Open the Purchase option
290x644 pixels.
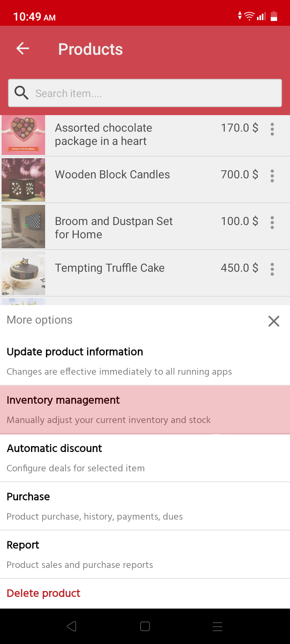[145, 506]
